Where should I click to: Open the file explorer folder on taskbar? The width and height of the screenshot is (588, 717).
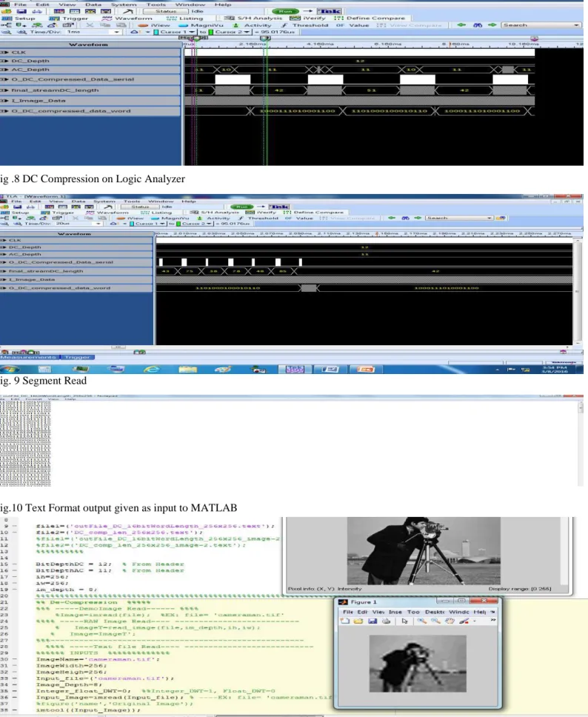187,369
